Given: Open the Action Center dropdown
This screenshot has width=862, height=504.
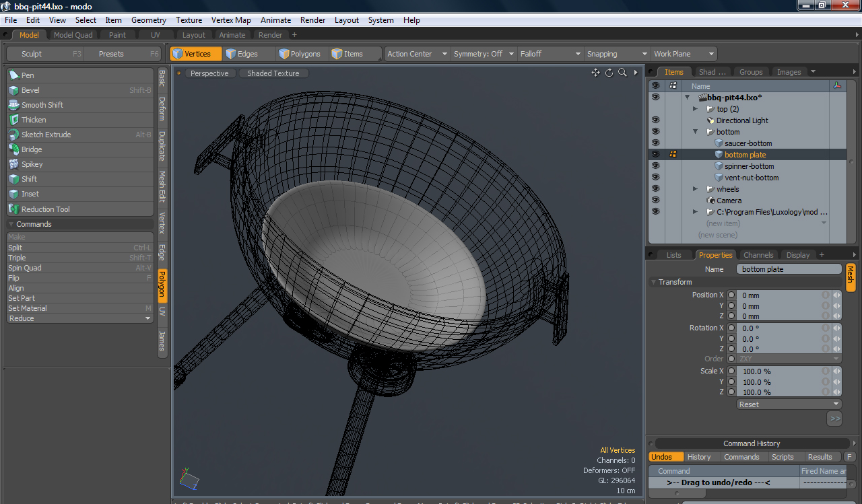Looking at the screenshot, I should pyautogui.click(x=417, y=54).
